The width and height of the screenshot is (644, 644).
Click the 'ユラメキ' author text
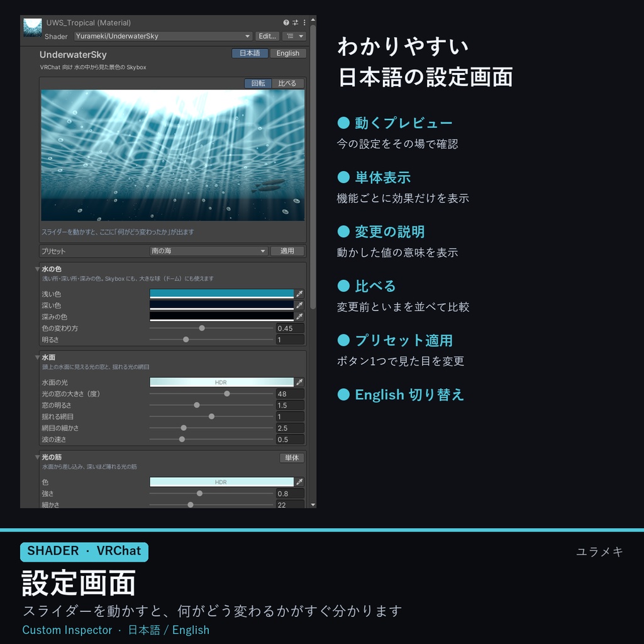pyautogui.click(x=599, y=552)
